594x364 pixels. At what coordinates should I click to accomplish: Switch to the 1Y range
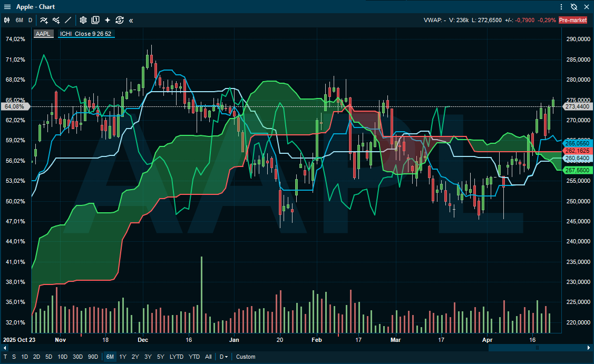tap(123, 357)
